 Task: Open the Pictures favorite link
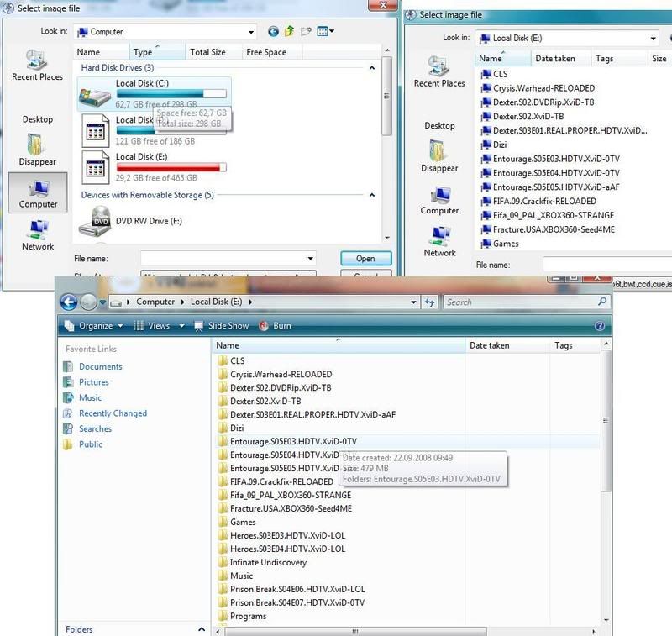click(x=93, y=382)
